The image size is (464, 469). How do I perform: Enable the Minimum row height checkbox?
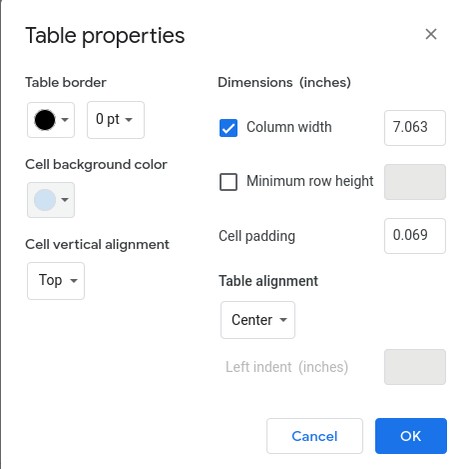pos(228,182)
